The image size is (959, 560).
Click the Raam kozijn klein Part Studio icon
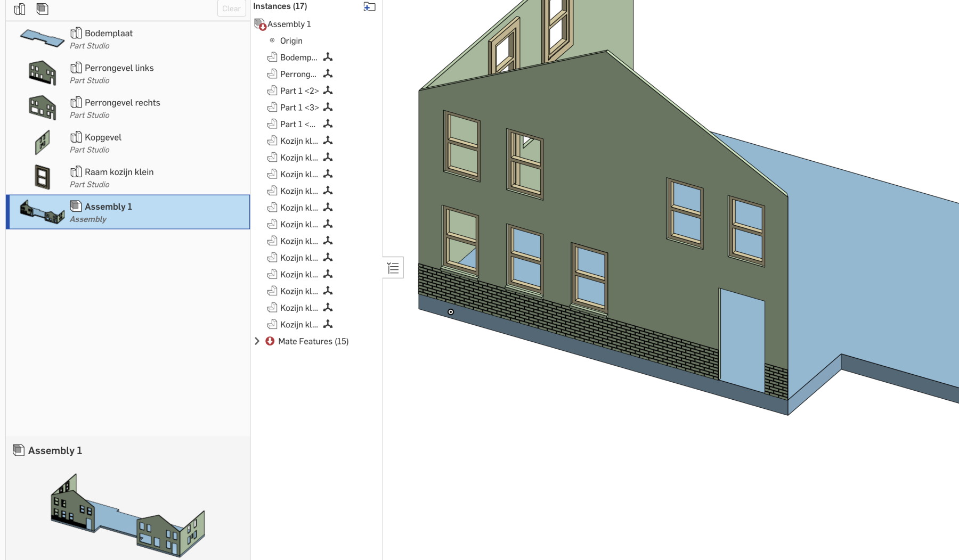[x=76, y=172]
